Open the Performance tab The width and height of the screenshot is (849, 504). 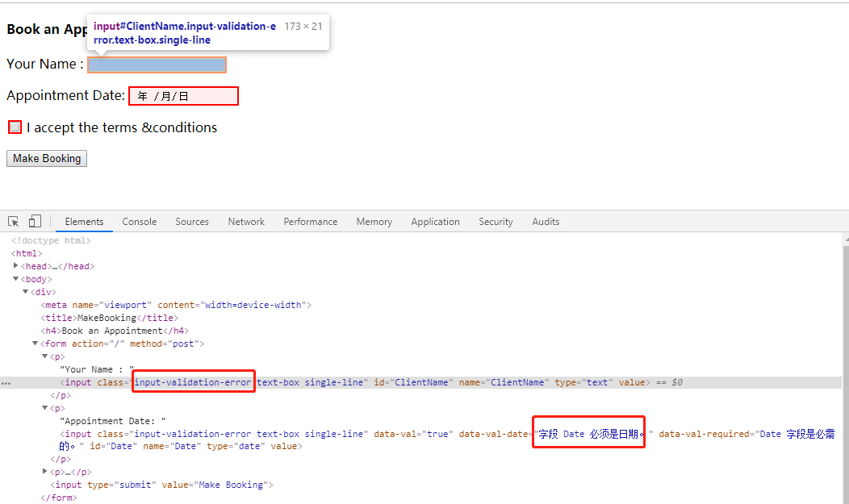[x=310, y=222]
